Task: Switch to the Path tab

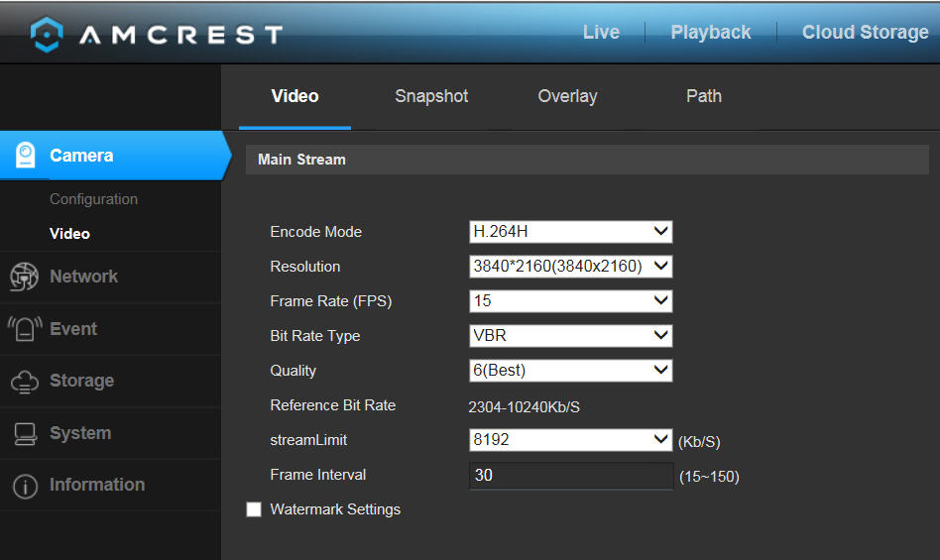Action: click(704, 96)
